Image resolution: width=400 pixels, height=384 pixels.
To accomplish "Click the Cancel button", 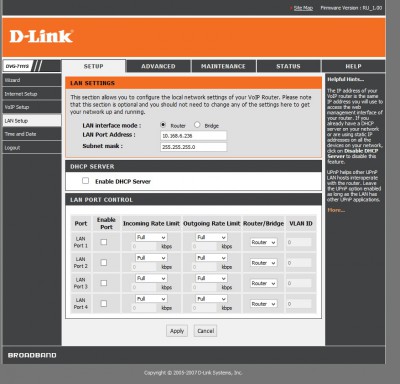I will tap(206, 331).
